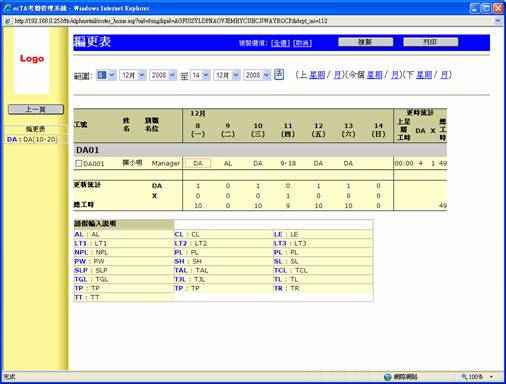The height and width of the screenshot is (384, 506).
Task: Tick the checkbox beside employee DA001
Action: 78,163
